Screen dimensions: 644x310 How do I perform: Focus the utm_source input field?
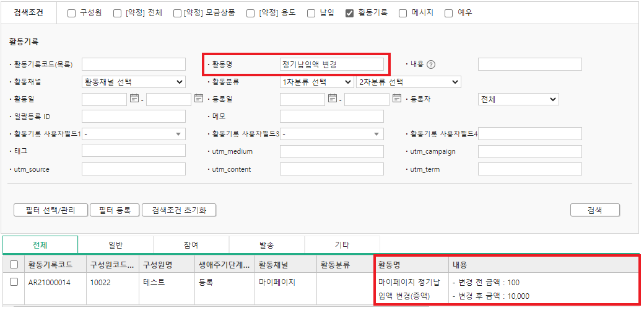pyautogui.click(x=134, y=169)
